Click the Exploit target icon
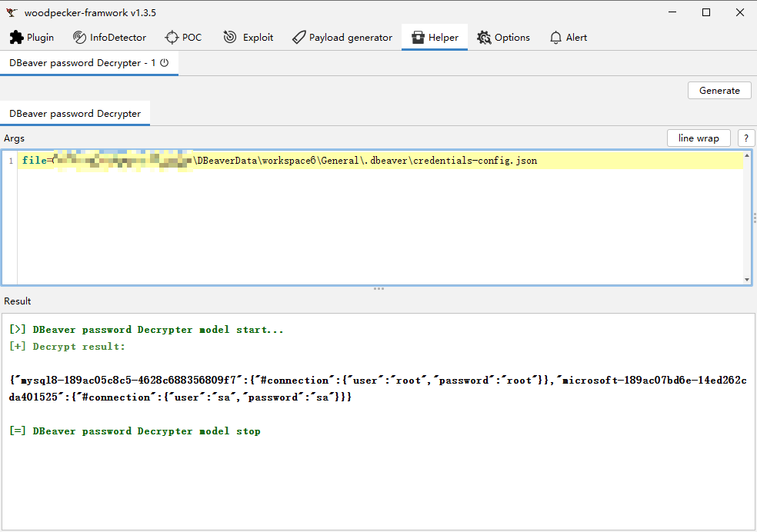The height and width of the screenshot is (532, 757). pos(230,37)
